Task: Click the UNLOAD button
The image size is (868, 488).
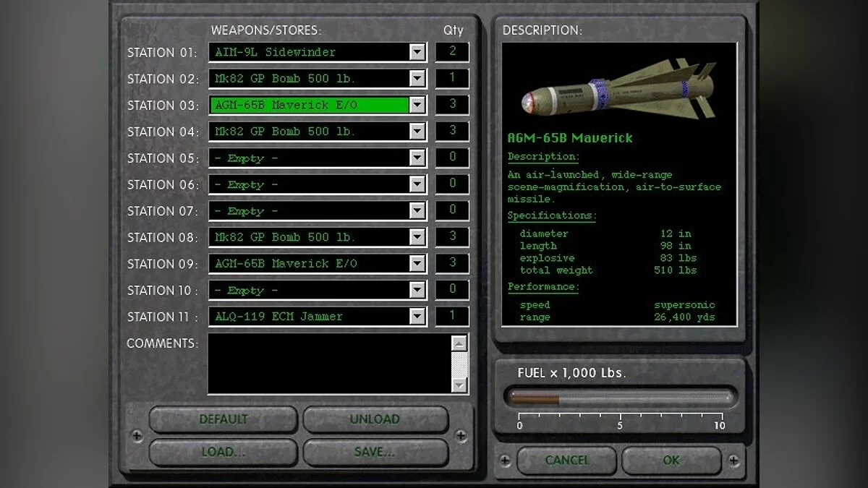Action: (x=375, y=419)
